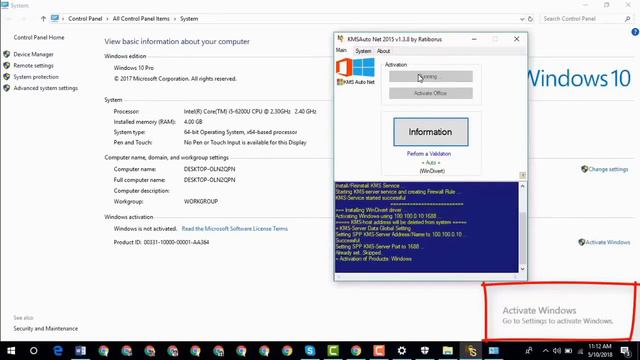Switch to the Main tab in KMSAuto
This screenshot has height=360, width=640.
coord(341,50)
